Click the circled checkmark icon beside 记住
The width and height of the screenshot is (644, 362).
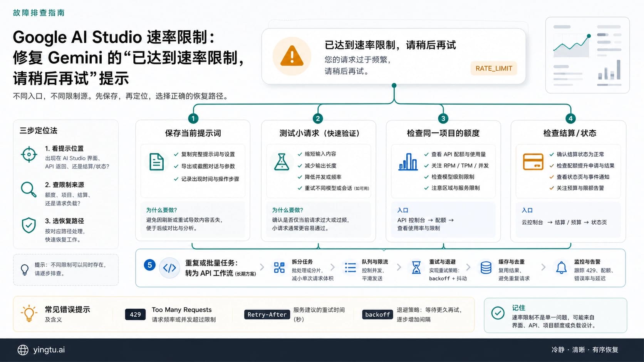[x=498, y=313]
